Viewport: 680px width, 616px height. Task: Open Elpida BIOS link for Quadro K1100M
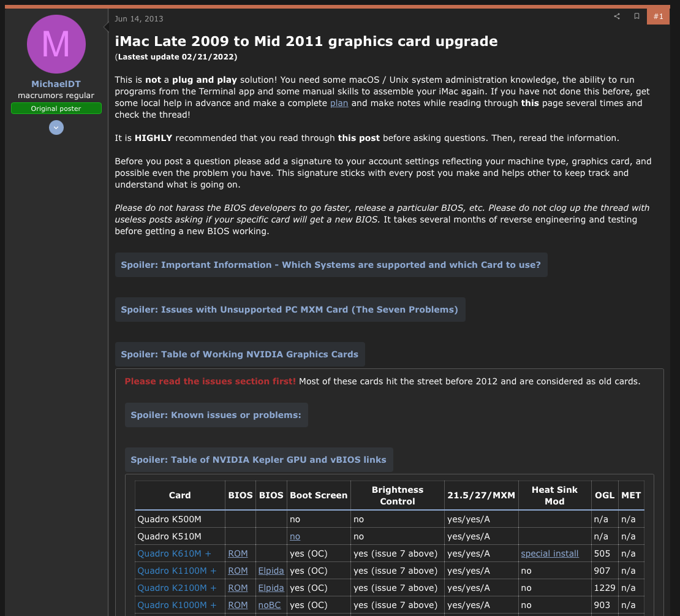(271, 571)
